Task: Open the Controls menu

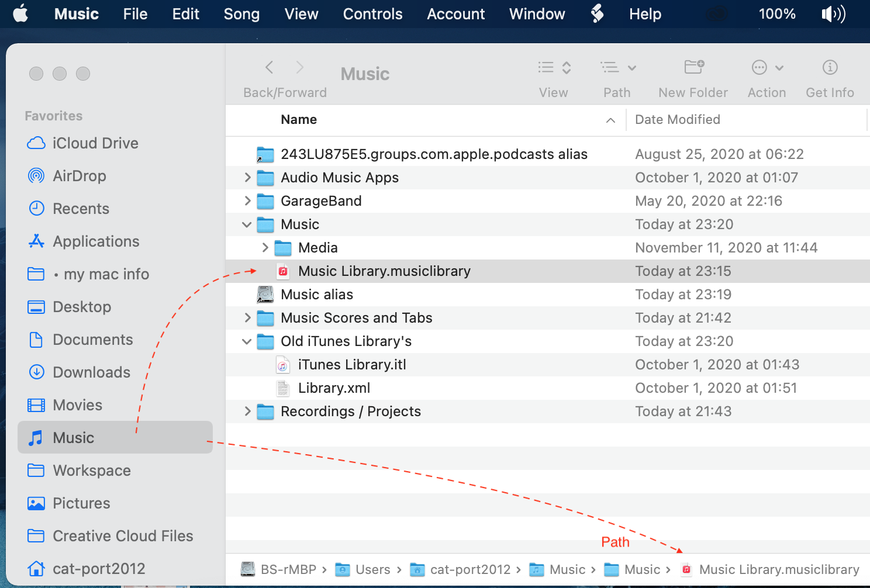Action: tap(372, 14)
